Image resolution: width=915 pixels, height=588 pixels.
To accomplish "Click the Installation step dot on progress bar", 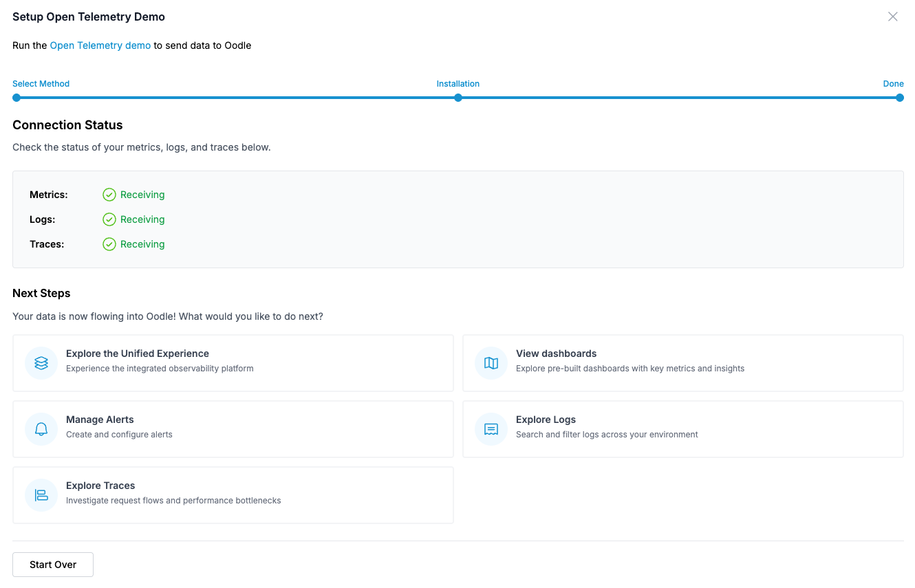I will (458, 98).
